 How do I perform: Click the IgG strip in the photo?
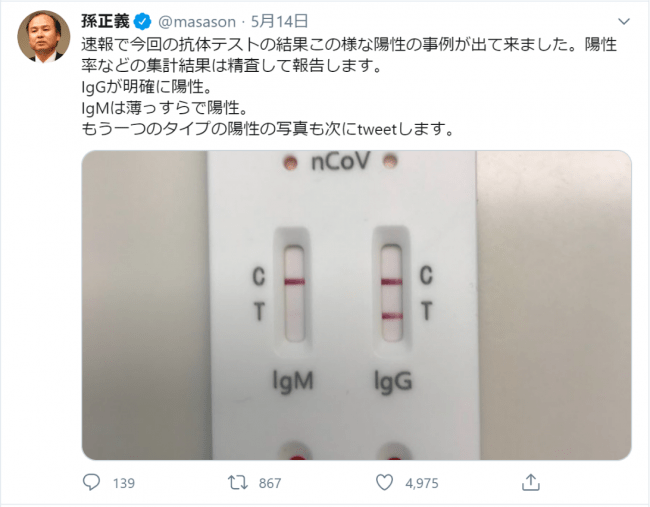(392, 293)
